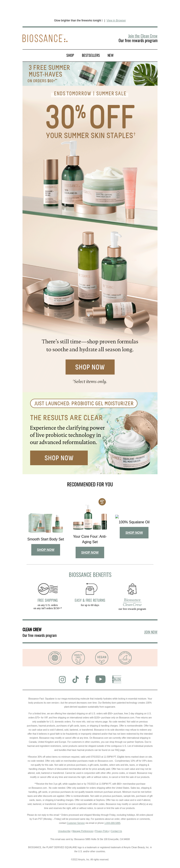Open the Blog icon link
This screenshot has width=180, height=868.
117,679
